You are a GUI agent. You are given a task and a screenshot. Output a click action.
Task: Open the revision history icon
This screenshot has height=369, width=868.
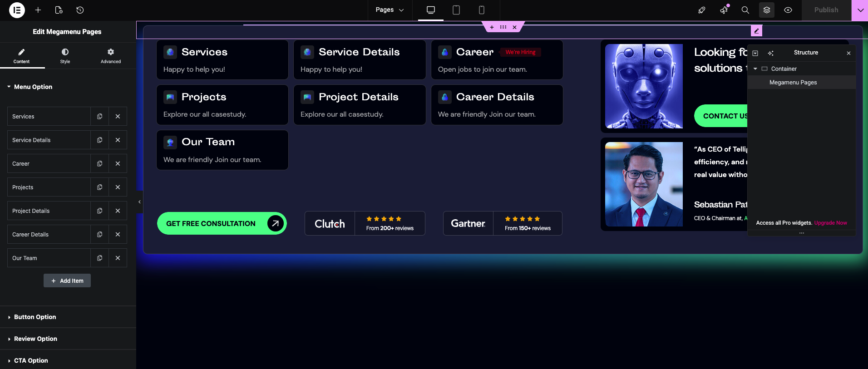click(x=80, y=10)
